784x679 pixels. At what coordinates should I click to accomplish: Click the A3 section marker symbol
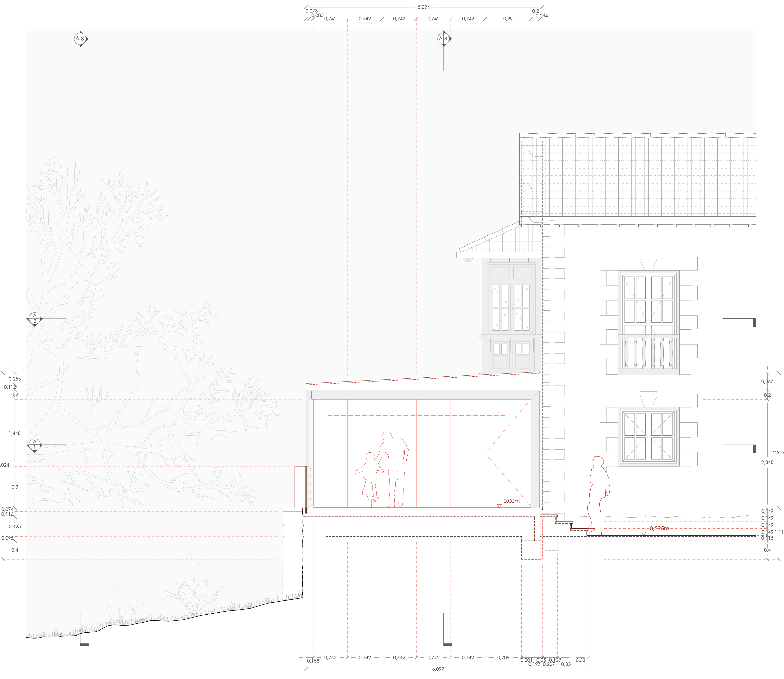444,39
